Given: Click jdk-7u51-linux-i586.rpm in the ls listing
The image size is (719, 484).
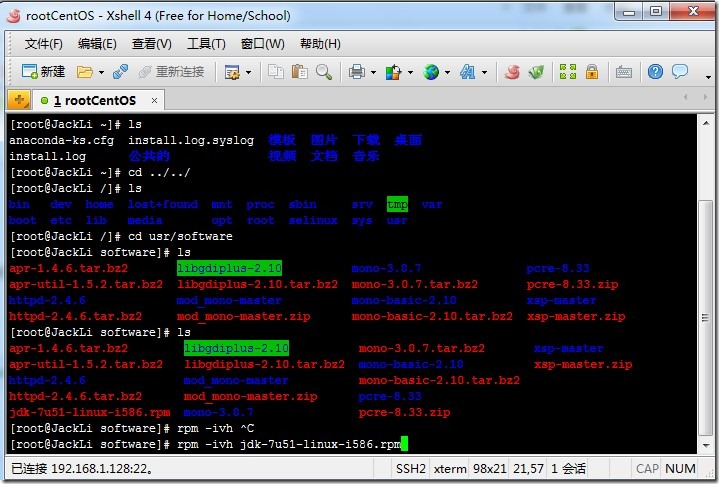Looking at the screenshot, I should coord(89,412).
